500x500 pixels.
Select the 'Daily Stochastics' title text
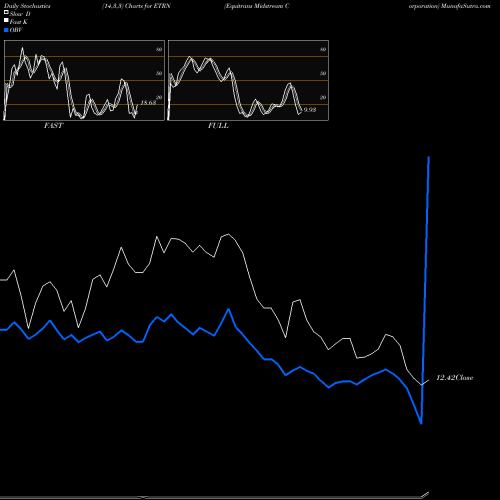click(x=27, y=6)
